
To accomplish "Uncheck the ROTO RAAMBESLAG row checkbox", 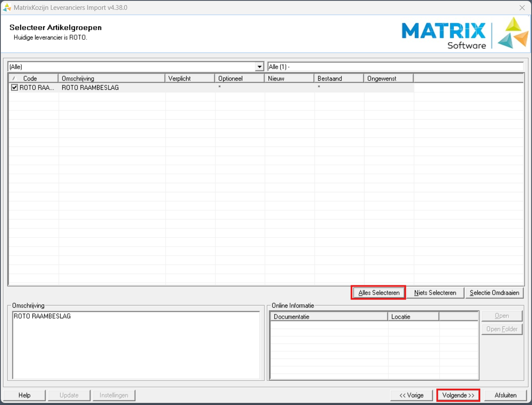I will click(15, 88).
